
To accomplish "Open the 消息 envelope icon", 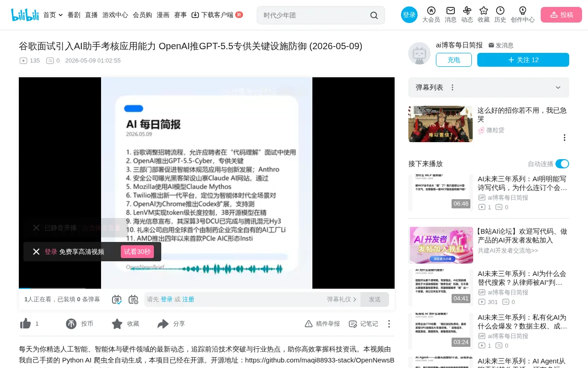I will [451, 11].
